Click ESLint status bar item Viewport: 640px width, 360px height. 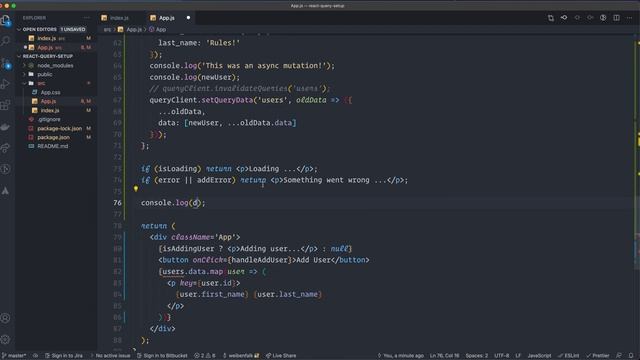(x=569, y=356)
